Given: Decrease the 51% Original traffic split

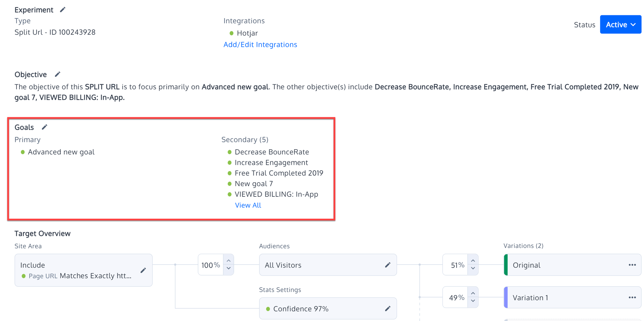Looking at the screenshot, I should [473, 269].
